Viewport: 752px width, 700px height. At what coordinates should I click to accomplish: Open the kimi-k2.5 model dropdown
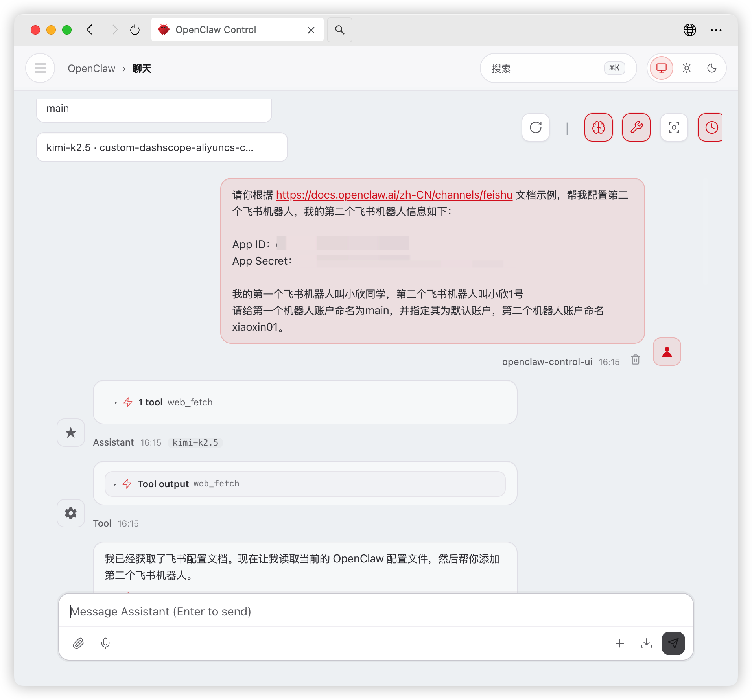click(162, 147)
